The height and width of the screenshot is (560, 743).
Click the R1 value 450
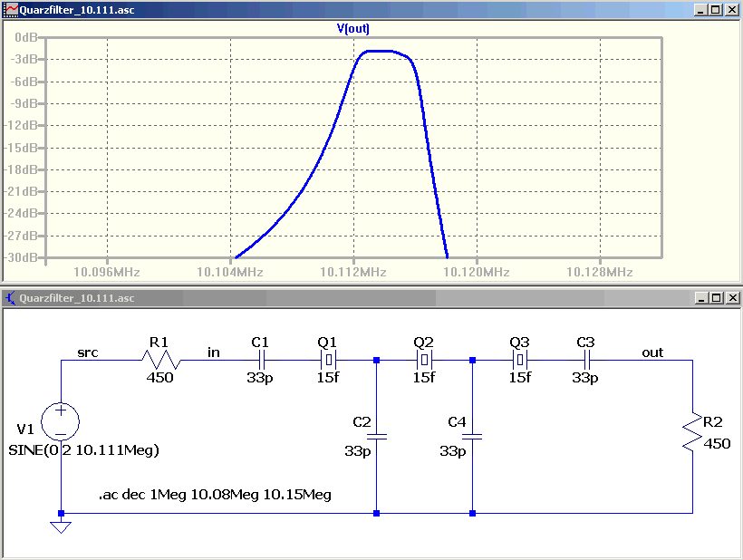tap(159, 378)
